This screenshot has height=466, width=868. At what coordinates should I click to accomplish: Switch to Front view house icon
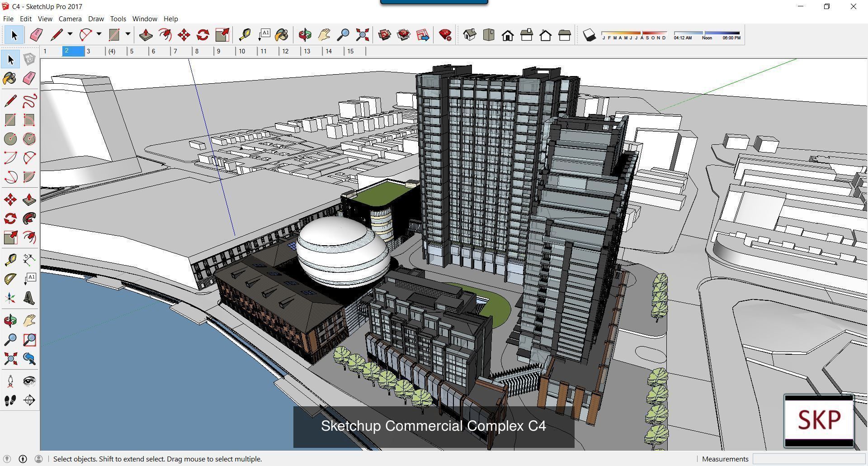click(x=508, y=35)
